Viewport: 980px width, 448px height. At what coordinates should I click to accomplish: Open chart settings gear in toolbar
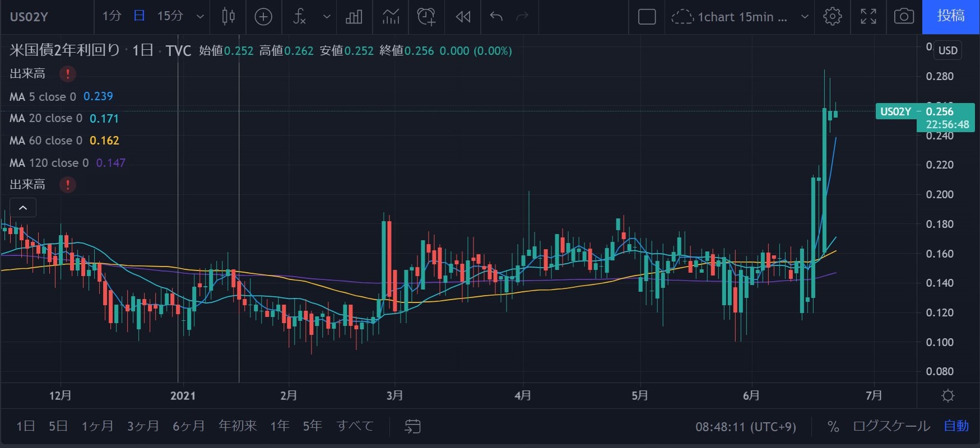tap(833, 17)
